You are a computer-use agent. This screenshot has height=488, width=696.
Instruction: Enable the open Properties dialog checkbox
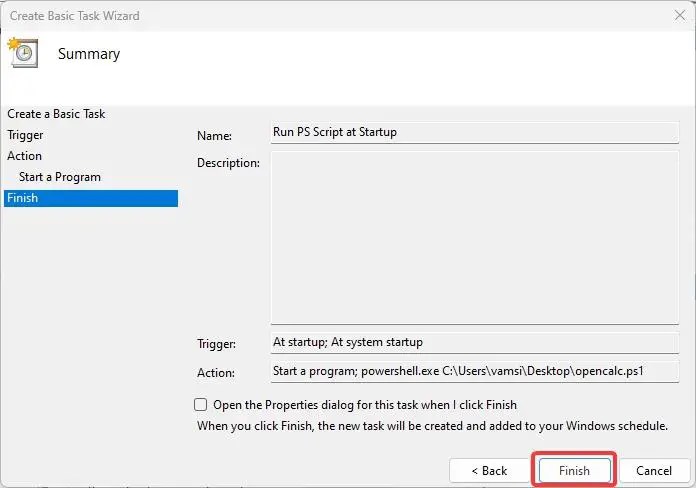(x=201, y=405)
